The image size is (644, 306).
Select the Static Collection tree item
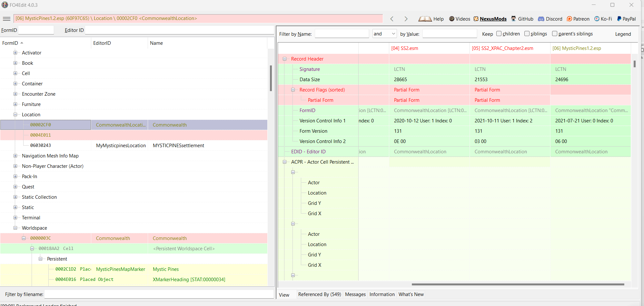coord(39,197)
